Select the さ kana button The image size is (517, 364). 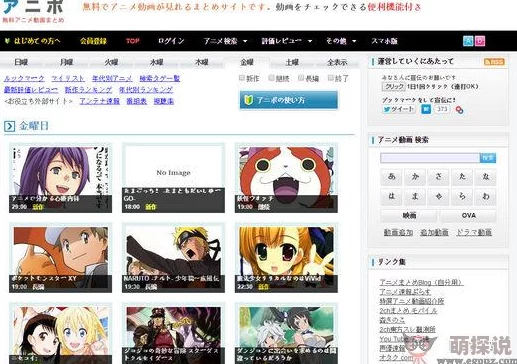tap(438, 176)
